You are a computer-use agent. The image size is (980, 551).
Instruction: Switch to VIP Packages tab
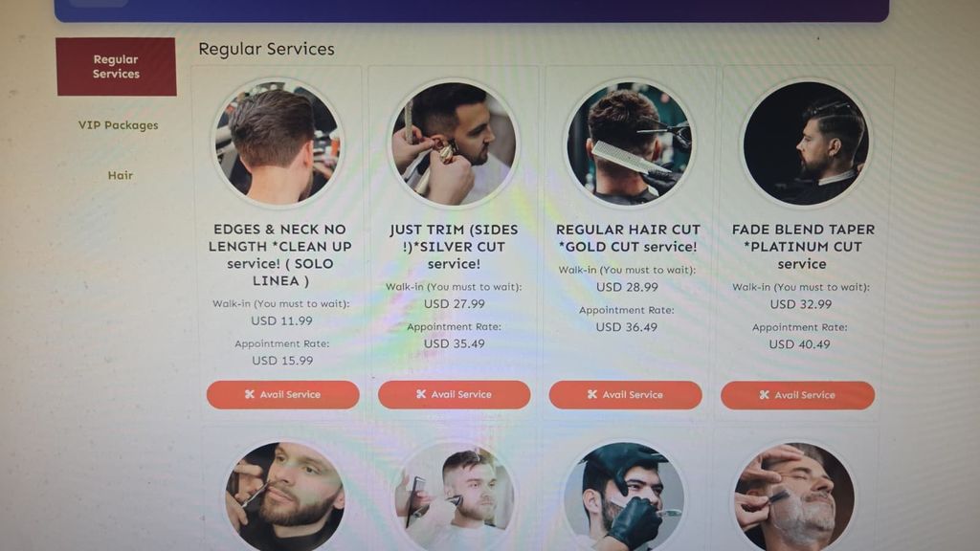(x=118, y=125)
